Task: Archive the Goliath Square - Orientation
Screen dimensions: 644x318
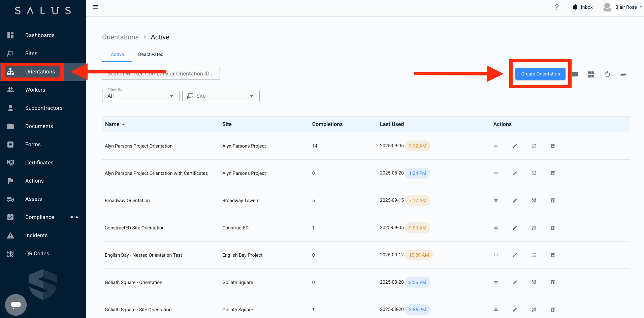Action: [x=552, y=282]
